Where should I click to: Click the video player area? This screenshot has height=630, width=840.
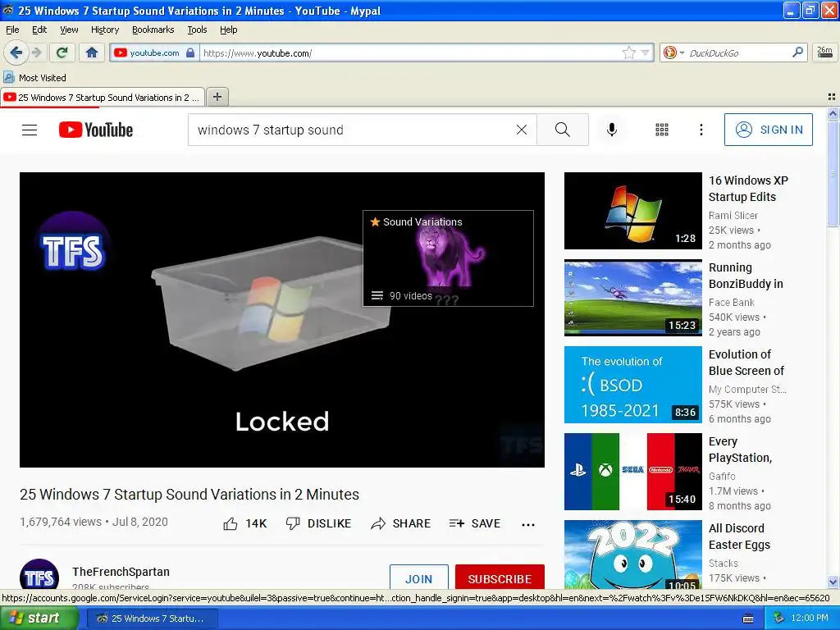(x=282, y=320)
